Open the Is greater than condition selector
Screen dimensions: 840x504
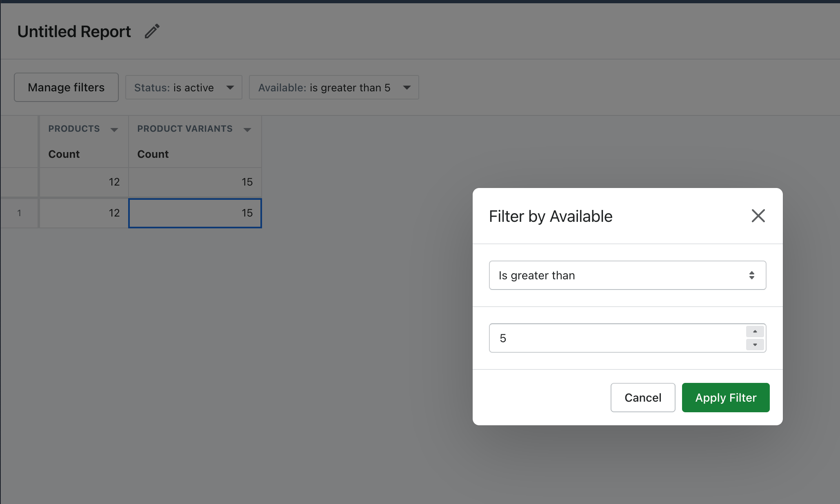tap(627, 275)
